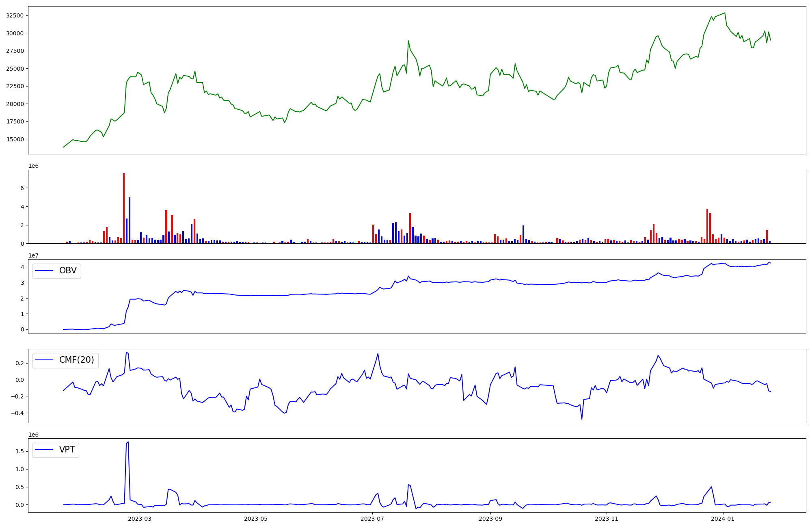Click the blue line sample in VPT legend
This screenshot has width=812, height=528.
pos(45,450)
